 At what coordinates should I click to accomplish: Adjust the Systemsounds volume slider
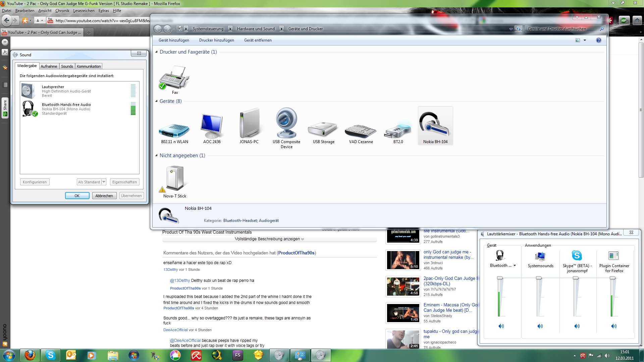pyautogui.click(x=539, y=278)
